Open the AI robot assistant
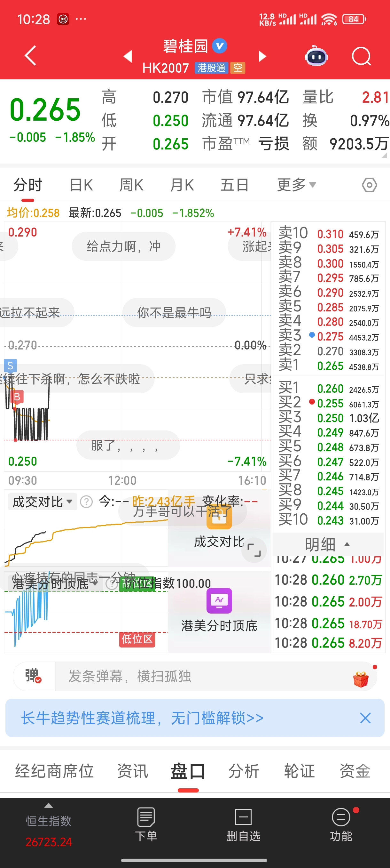This screenshot has height=868, width=390. pos(316,56)
